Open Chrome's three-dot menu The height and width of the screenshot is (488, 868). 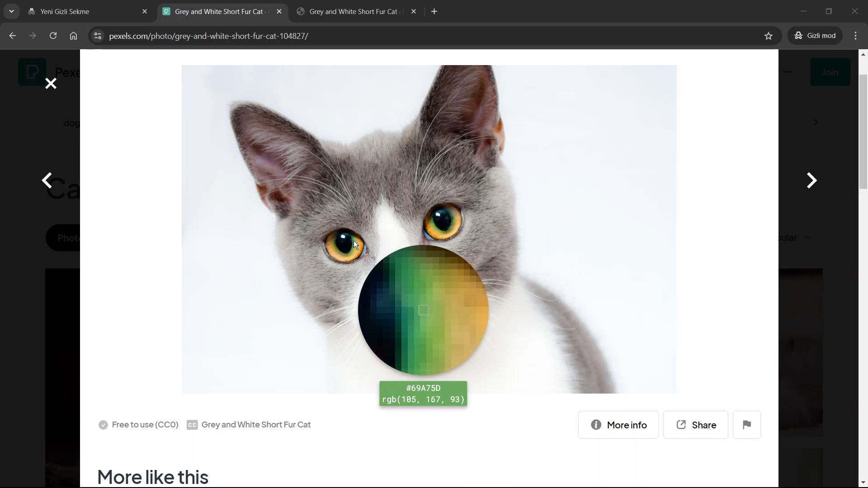click(x=855, y=36)
